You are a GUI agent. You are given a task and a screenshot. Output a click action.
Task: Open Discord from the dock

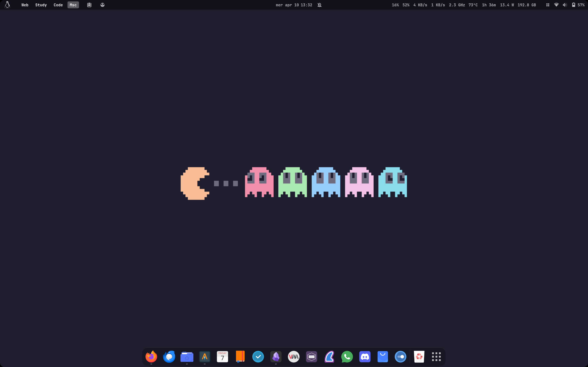(365, 356)
